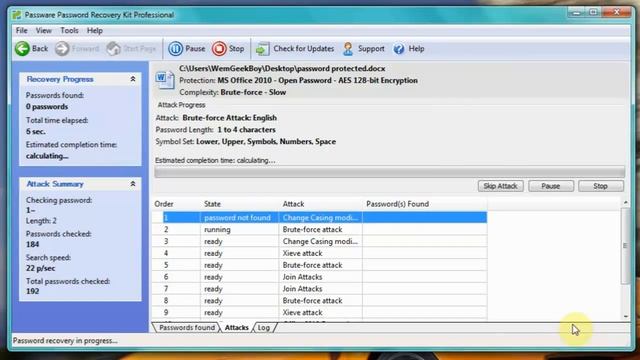Click '1 to 4 characters' password length

coord(246,129)
